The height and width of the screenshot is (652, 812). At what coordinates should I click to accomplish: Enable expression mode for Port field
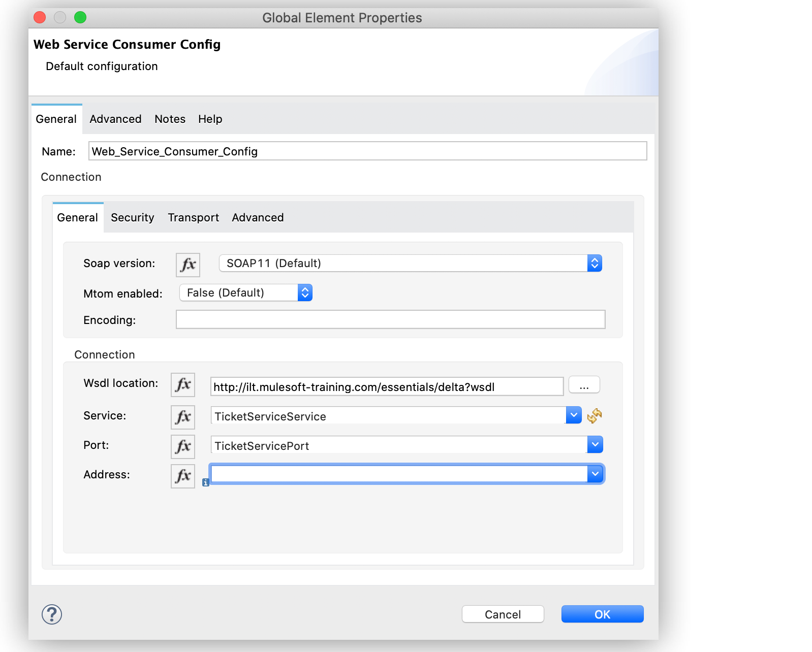tap(183, 446)
